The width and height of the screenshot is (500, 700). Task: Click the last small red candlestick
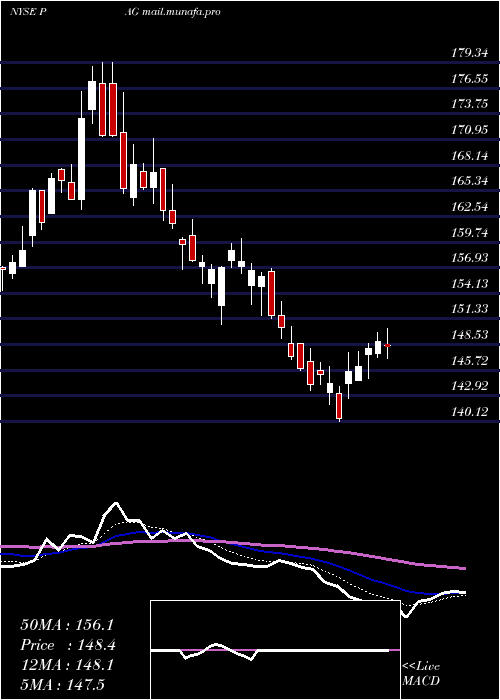click(x=388, y=346)
